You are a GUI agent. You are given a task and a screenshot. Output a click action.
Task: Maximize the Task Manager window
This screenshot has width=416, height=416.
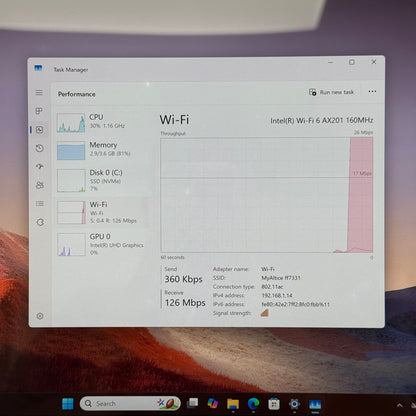pyautogui.click(x=352, y=62)
